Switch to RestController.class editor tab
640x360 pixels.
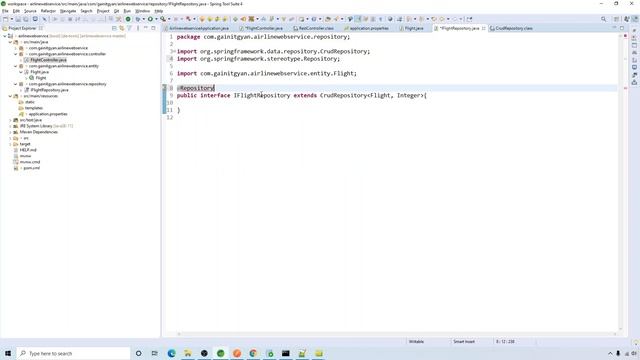(x=313, y=28)
